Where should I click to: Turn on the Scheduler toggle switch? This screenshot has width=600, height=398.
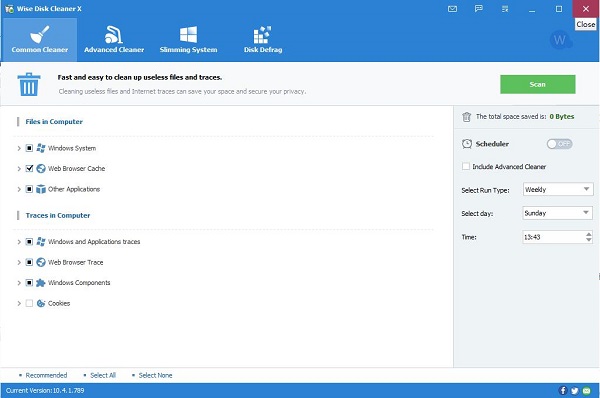pos(559,144)
